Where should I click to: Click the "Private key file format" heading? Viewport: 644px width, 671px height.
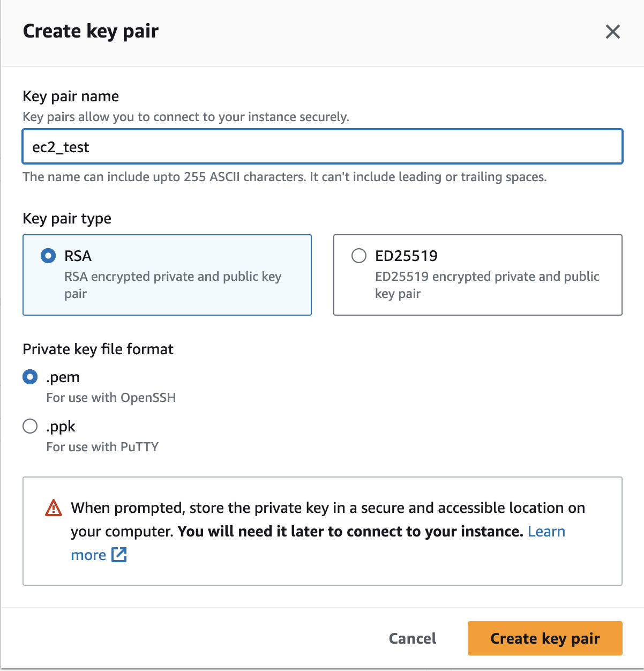[98, 349]
